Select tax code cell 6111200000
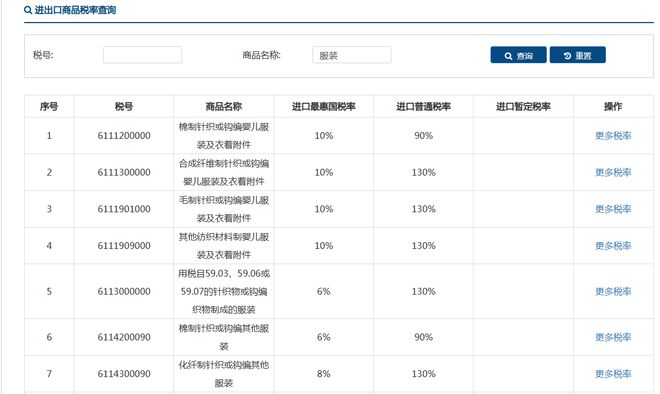Viewport: 660px width, 394px height. coord(124,136)
